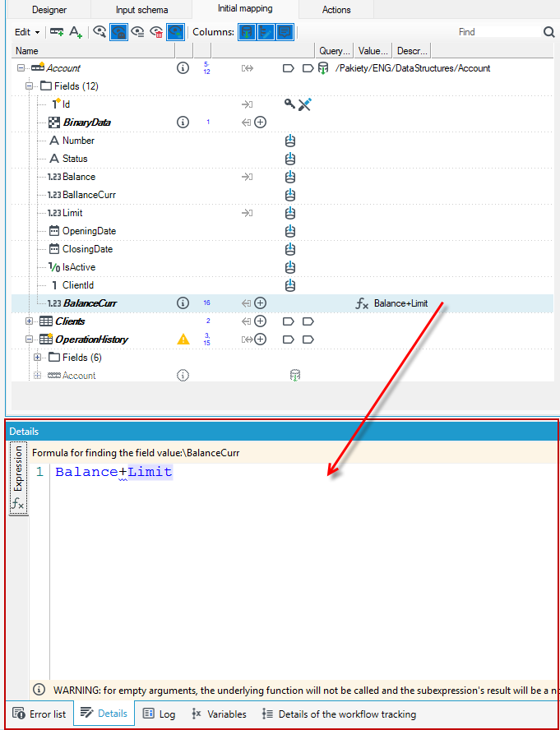560x730 pixels.
Task: Click the info icon on BalanceCurr row
Action: tap(183, 303)
